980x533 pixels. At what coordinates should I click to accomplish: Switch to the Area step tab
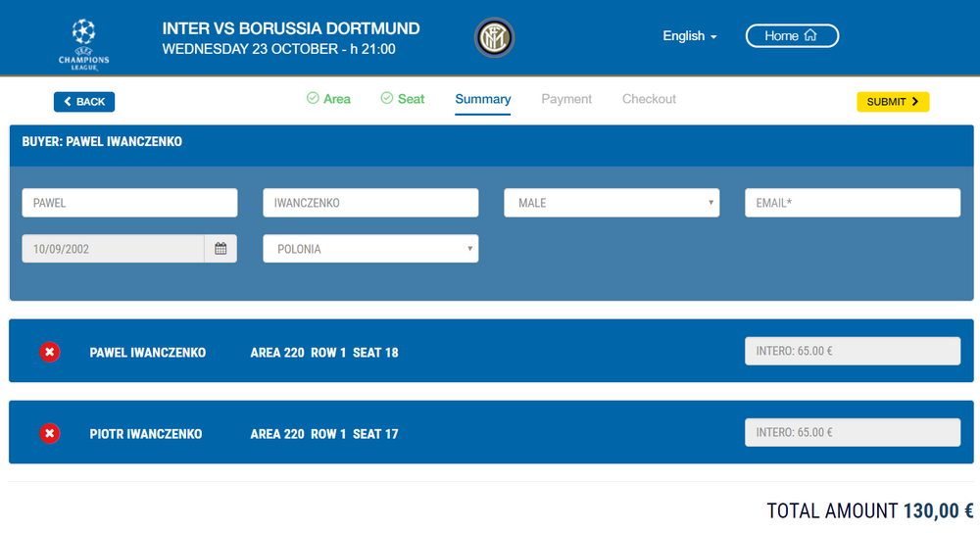coord(328,99)
